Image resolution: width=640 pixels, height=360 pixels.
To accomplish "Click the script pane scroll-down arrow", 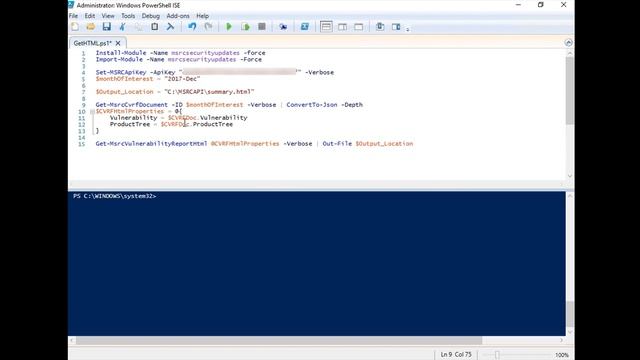I will [x=570, y=176].
